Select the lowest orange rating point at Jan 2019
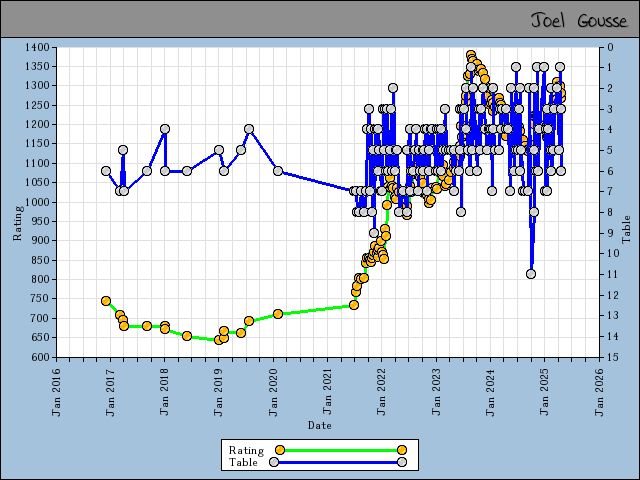Screen dimensions: 640x480 coord(219,340)
